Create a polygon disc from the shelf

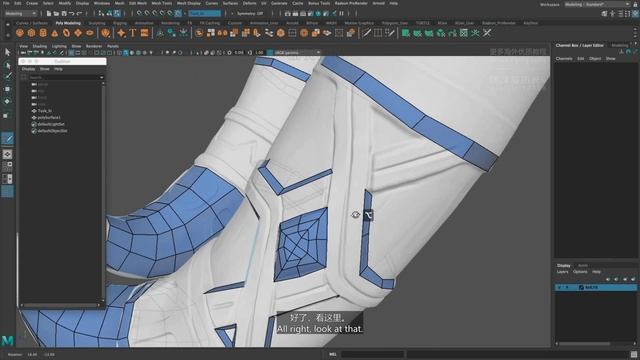89,33
